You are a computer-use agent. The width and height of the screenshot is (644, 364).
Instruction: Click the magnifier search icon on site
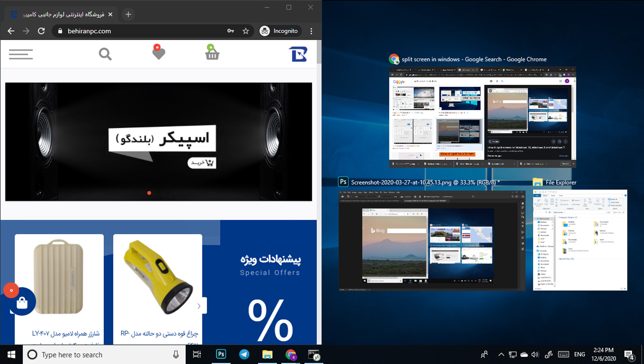click(x=105, y=54)
